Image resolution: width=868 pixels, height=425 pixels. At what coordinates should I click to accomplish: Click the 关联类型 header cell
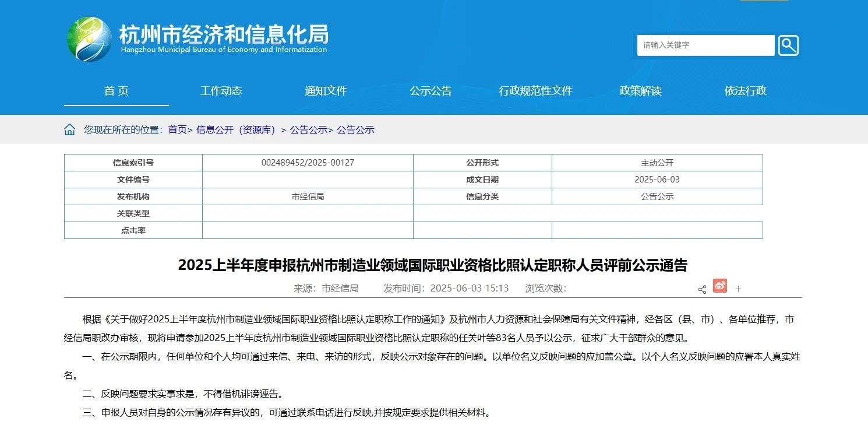[x=133, y=213]
